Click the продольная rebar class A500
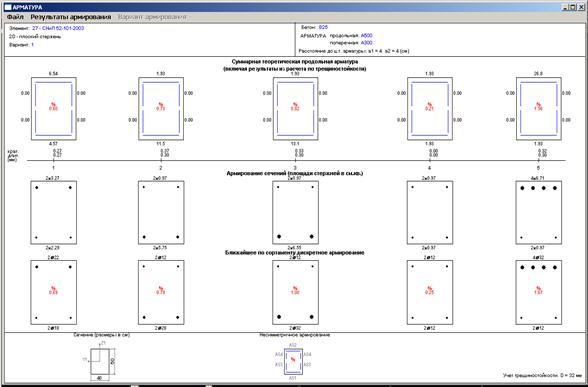 [x=367, y=36]
